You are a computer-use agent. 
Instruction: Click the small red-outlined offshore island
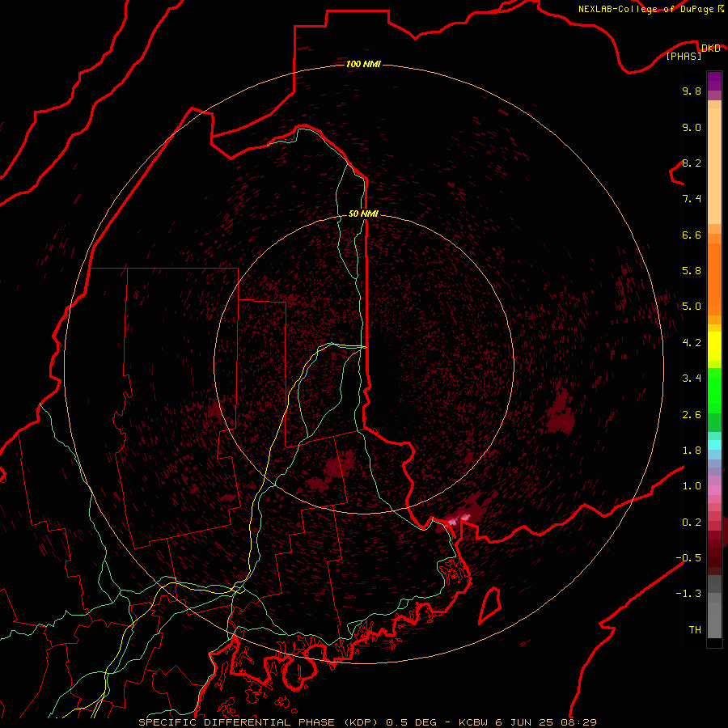coord(490,605)
